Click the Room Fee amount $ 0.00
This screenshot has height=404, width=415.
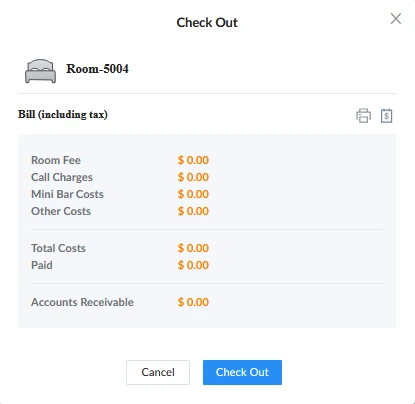coord(193,160)
